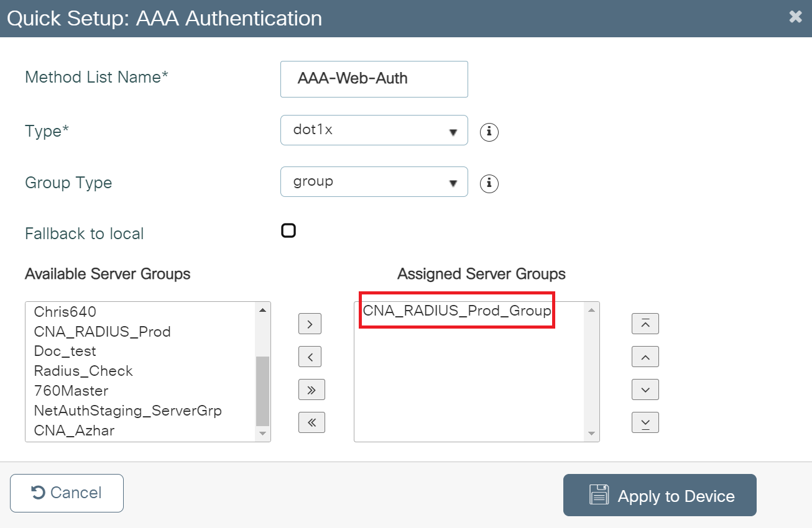Move assigned group down one position

coord(645,389)
